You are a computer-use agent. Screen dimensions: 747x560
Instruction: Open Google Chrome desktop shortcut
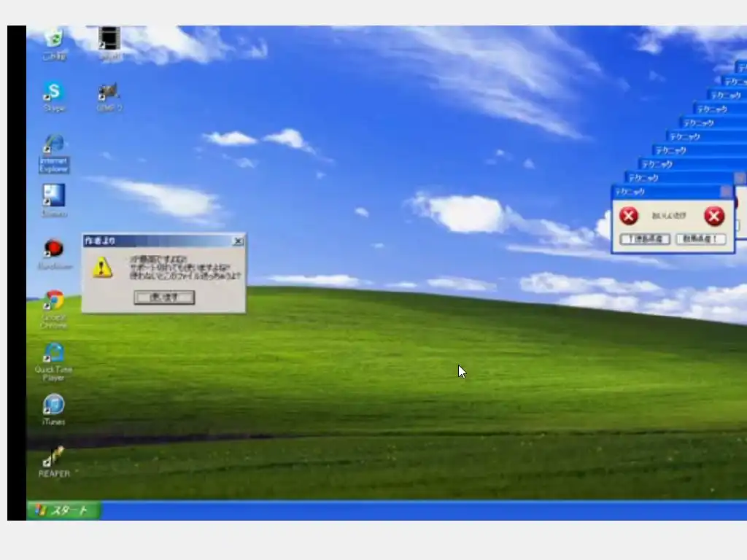click(x=54, y=309)
